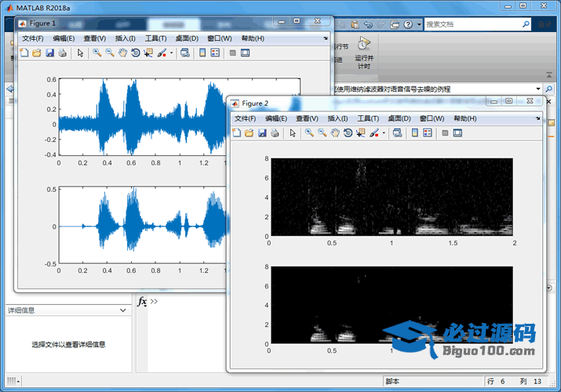
Task: Expand the current folder path dropdown arrow
Action: 538,89
